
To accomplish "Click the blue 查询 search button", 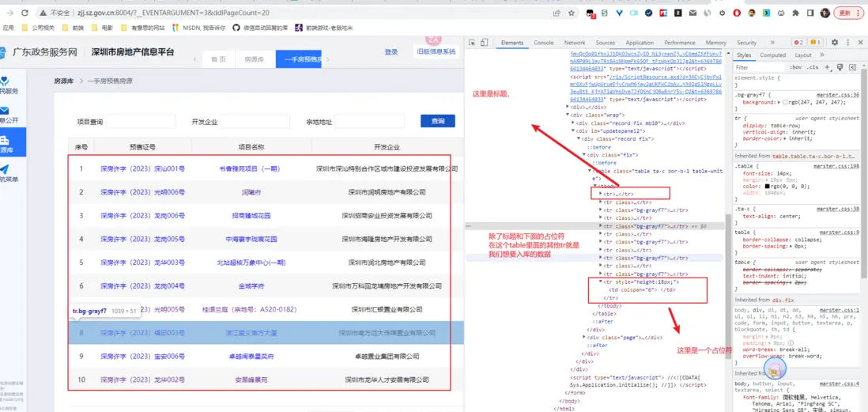I will pyautogui.click(x=437, y=121).
